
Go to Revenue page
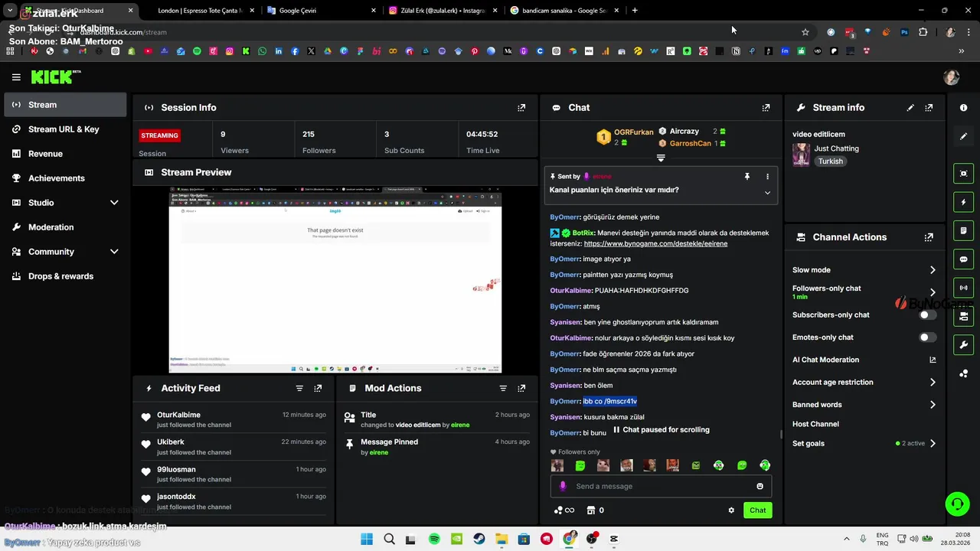(x=65, y=154)
